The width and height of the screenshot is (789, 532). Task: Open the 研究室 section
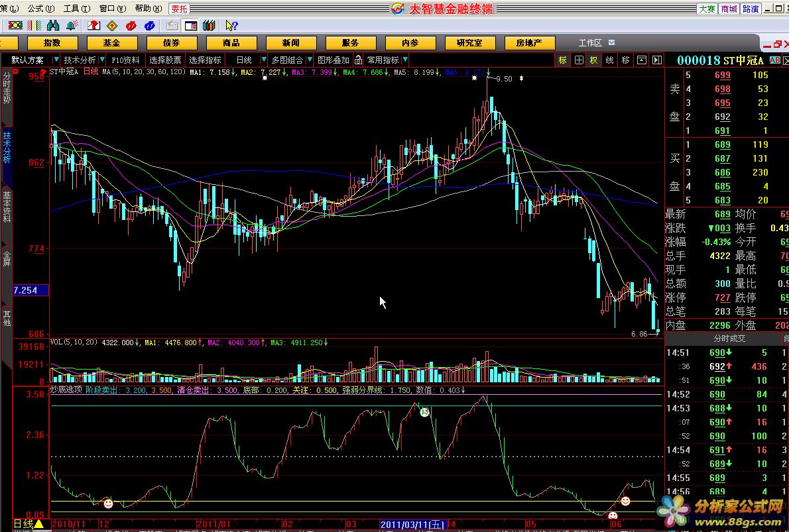point(470,43)
